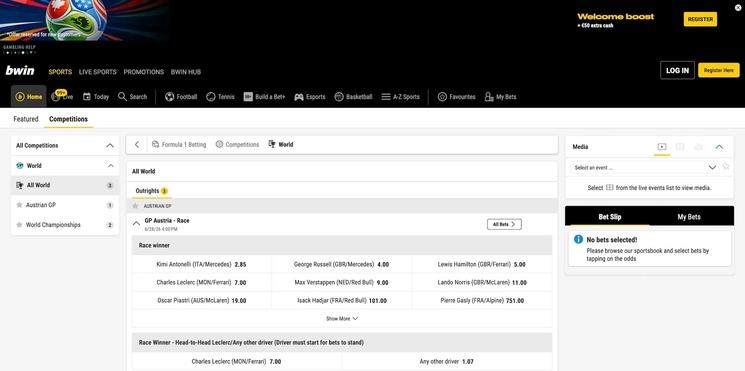Open Tennis sports section

(220, 96)
